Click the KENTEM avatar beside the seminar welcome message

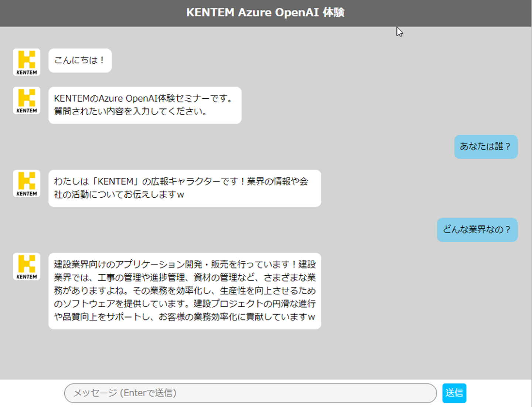(27, 101)
